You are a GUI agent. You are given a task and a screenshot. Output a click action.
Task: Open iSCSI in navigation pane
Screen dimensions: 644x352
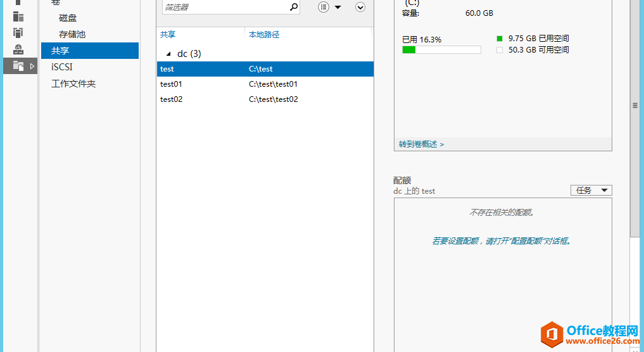pos(62,67)
